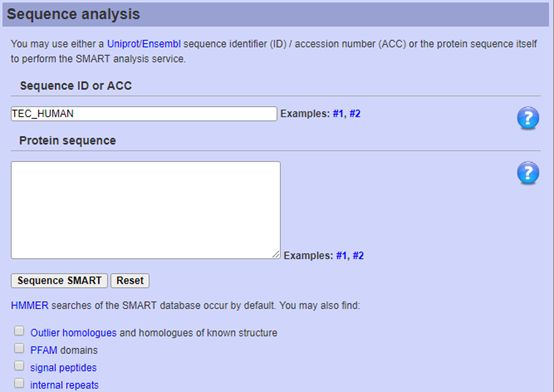Image resolution: width=554 pixels, height=392 pixels.
Task: Enable Outlier homologues checkbox
Action: 19,331
